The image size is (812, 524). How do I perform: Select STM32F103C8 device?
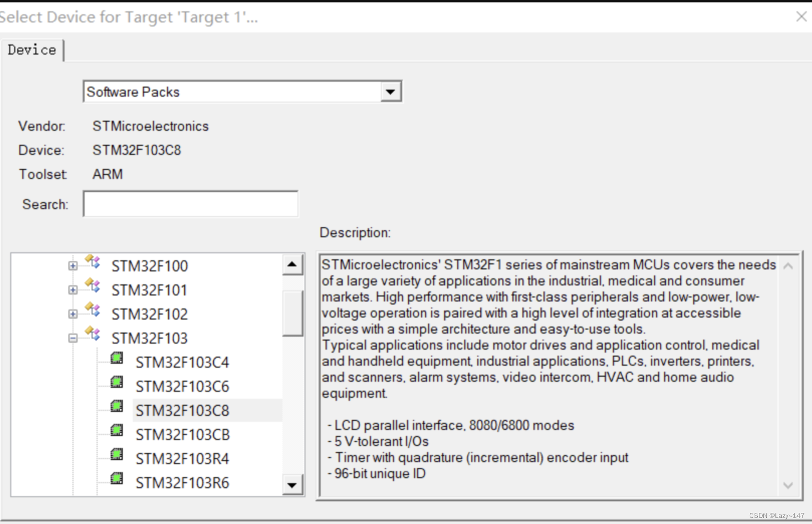(x=182, y=411)
